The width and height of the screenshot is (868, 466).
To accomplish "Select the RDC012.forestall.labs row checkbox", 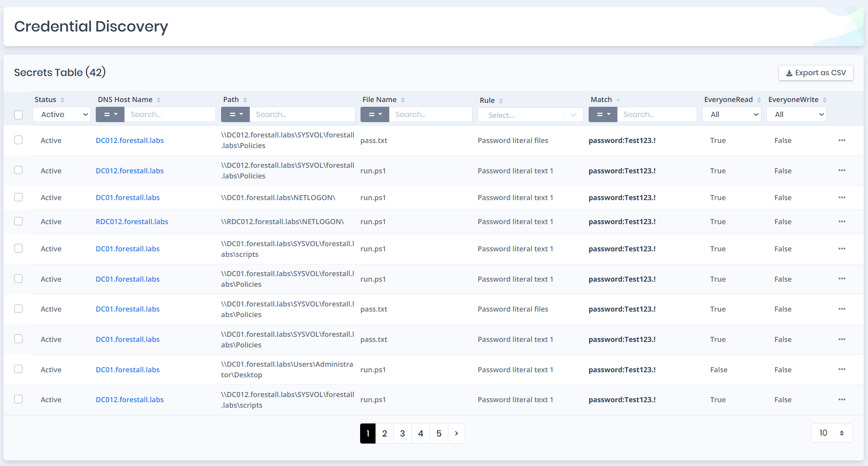I will pyautogui.click(x=19, y=221).
